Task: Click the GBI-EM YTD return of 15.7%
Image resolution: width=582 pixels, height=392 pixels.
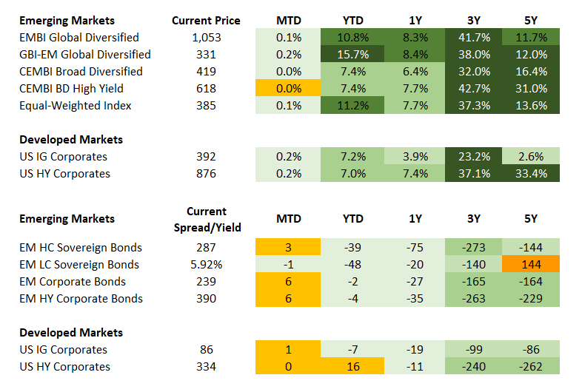Action: (352, 54)
